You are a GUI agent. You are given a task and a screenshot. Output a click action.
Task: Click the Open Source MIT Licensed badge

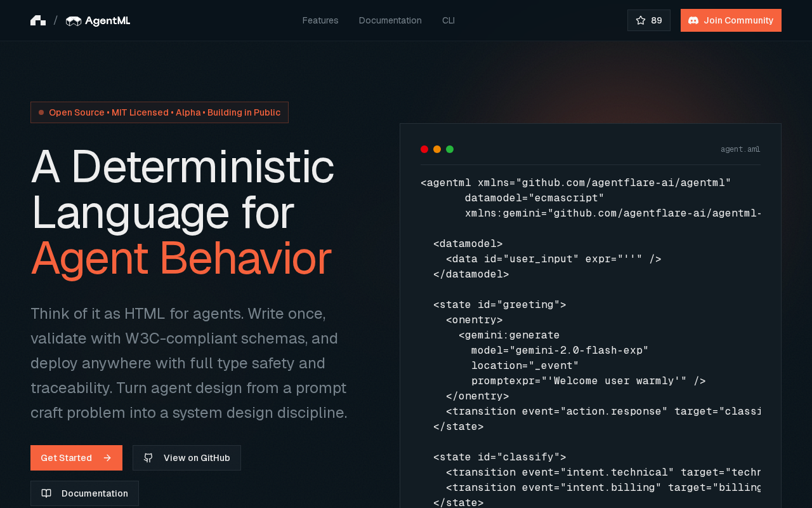(159, 112)
